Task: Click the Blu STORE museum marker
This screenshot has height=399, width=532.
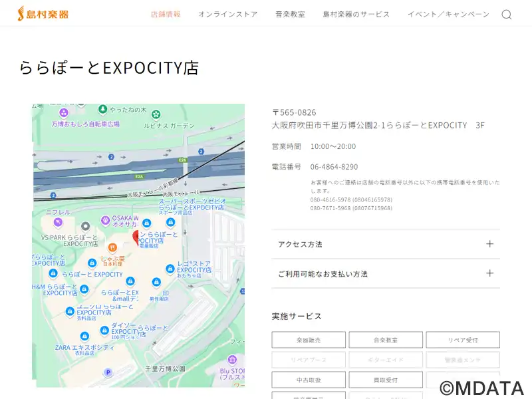Action: coord(232,360)
